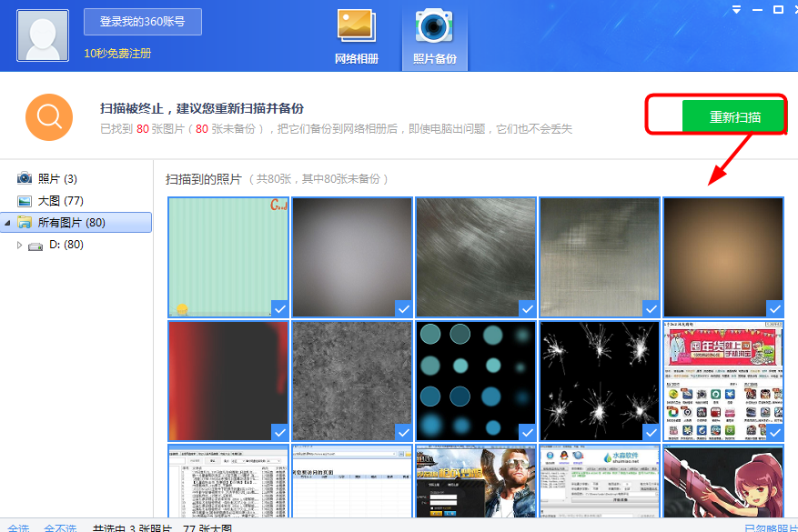Uncheck the gray texture photo checkmark
This screenshot has height=532, width=798.
coord(404,432)
